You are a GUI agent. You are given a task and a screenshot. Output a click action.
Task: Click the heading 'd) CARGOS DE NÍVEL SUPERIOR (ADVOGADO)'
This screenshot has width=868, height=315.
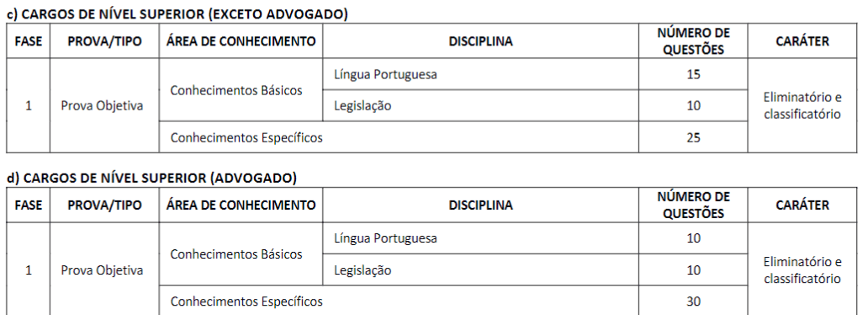[151, 179]
